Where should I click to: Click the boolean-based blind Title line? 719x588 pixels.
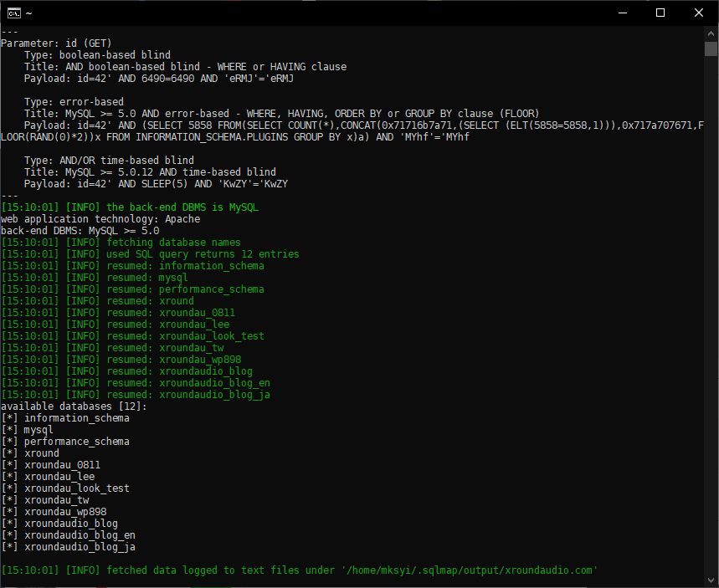(x=185, y=67)
